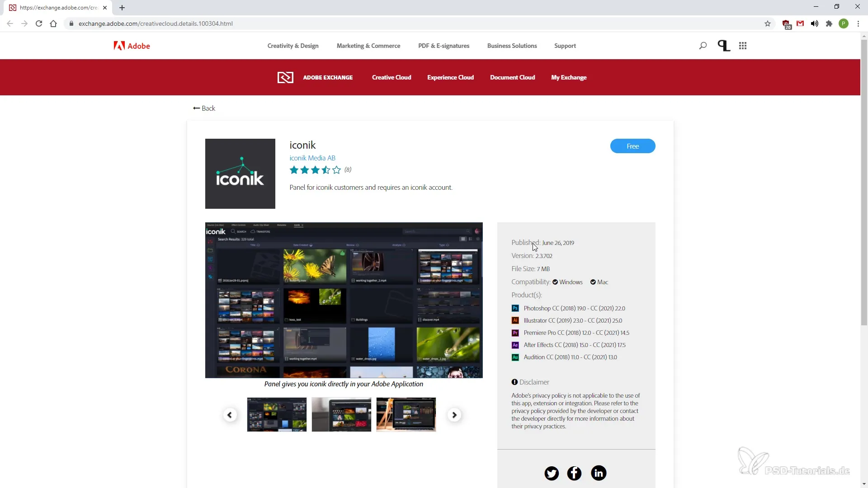Viewport: 868px width, 488px height.
Task: Click the Audition product icon
Action: pyautogui.click(x=515, y=357)
